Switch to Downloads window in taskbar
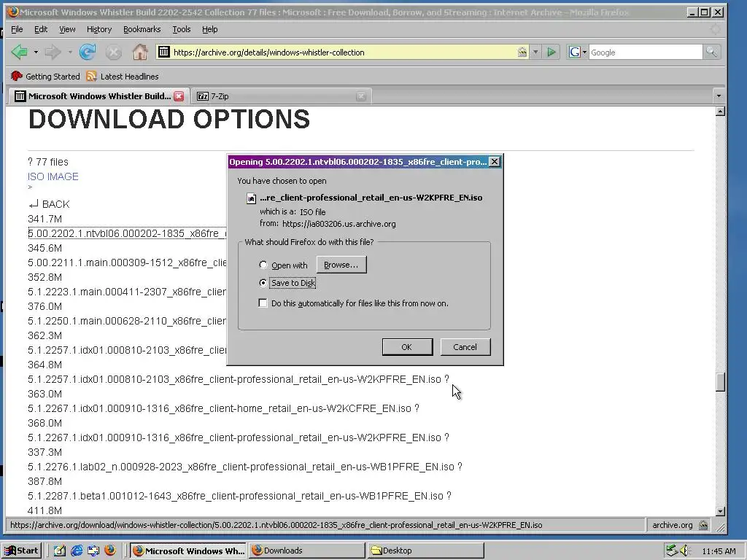 tap(307, 551)
